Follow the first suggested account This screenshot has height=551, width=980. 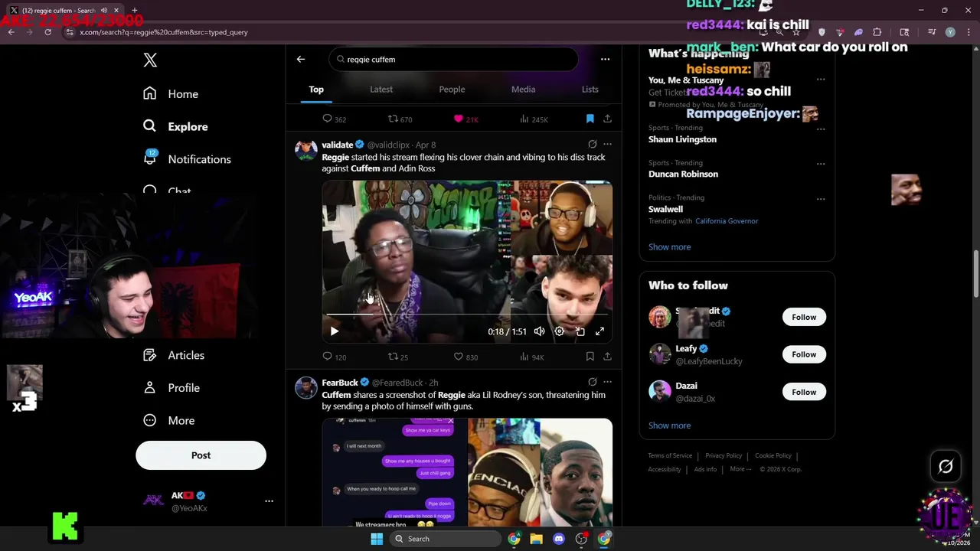[804, 317]
